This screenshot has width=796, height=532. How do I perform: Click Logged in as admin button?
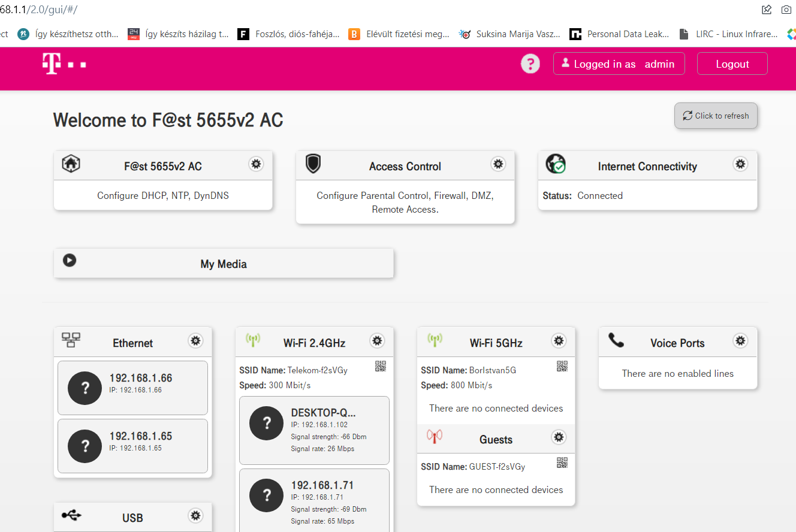click(619, 64)
